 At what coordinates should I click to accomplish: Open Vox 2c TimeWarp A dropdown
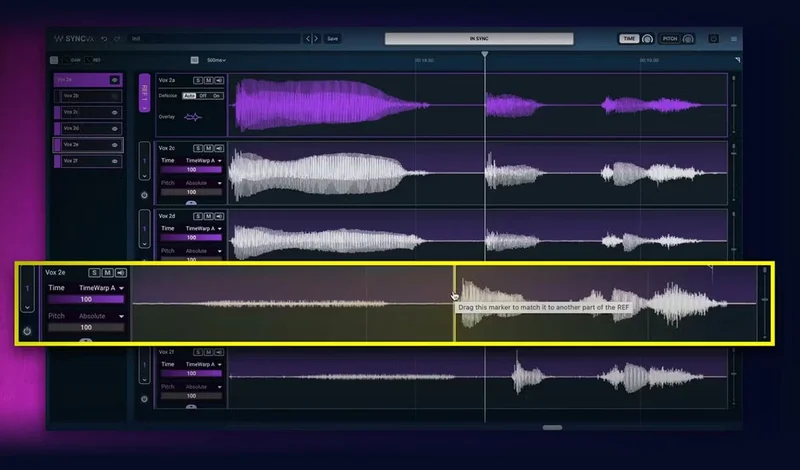[x=203, y=161]
